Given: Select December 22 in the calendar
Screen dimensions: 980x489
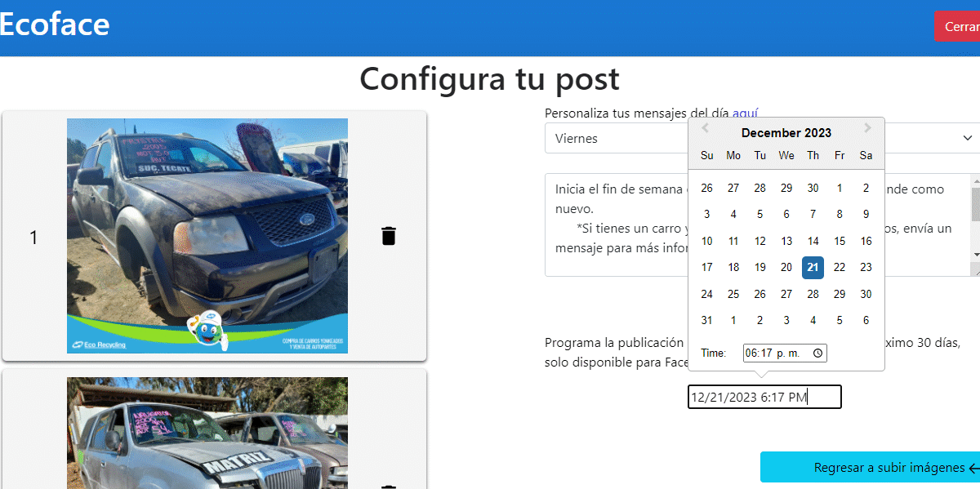Looking at the screenshot, I should [840, 267].
